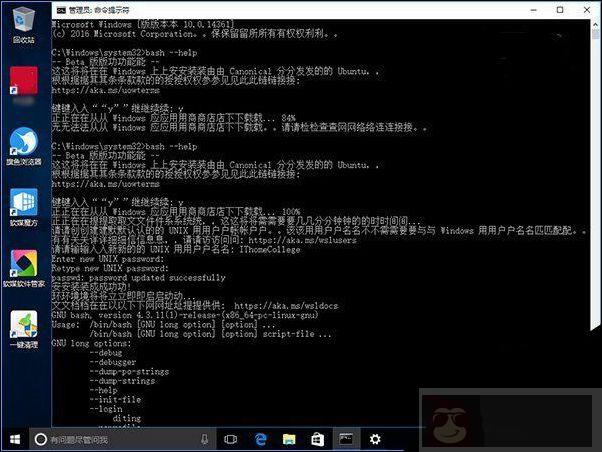Open the Recycle Bin desktop icon
Screen dimensions: 602x452
(24, 25)
